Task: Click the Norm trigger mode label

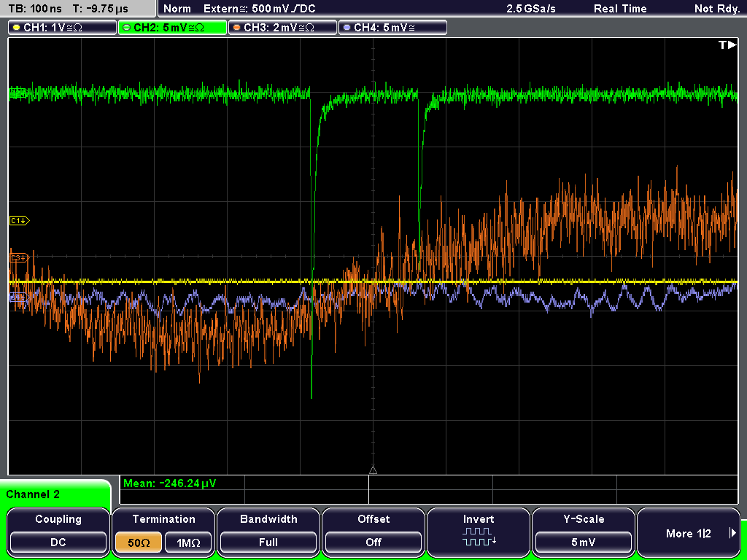Action: 177,9
